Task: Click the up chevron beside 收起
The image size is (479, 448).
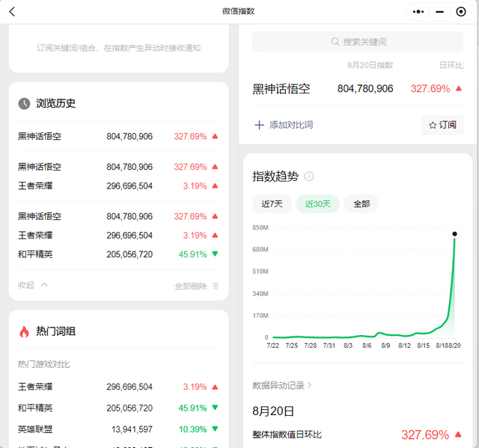Action: click(x=44, y=285)
